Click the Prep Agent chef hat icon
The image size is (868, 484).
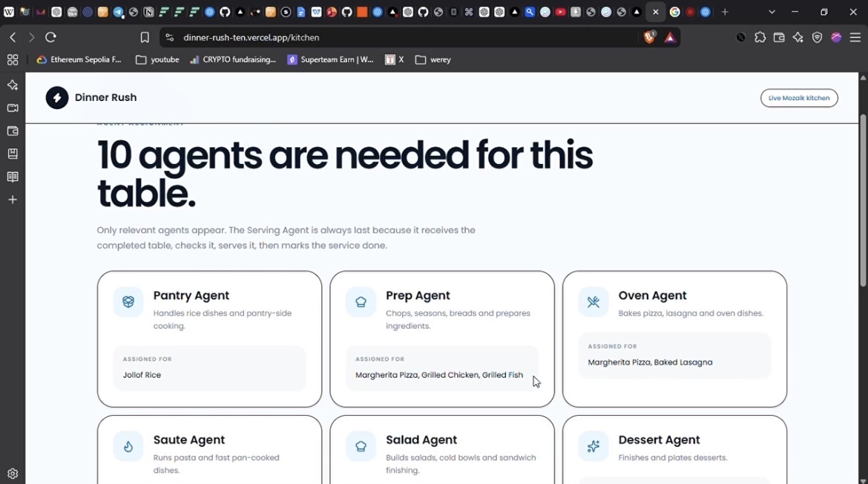[361, 302]
